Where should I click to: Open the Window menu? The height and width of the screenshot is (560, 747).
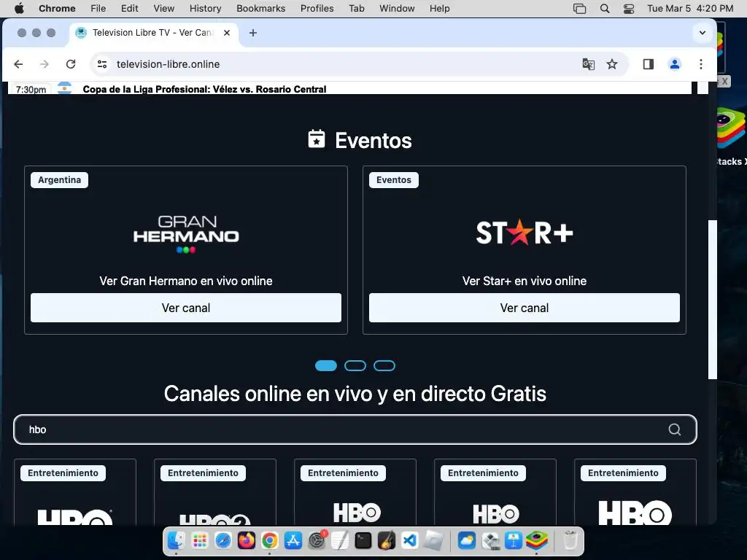pyautogui.click(x=397, y=9)
